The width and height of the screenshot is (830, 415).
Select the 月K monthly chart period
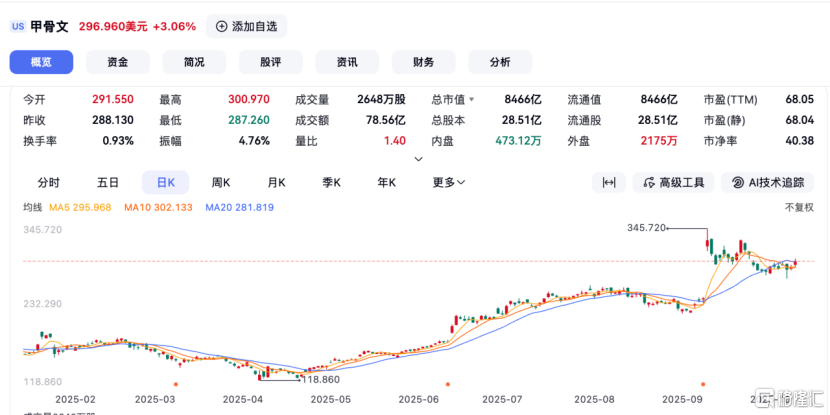276,182
